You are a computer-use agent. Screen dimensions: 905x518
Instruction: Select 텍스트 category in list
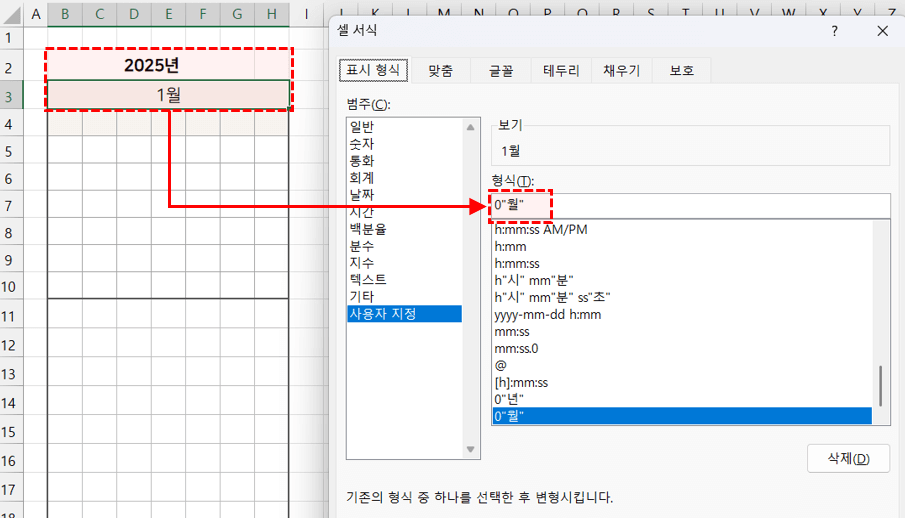[368, 279]
